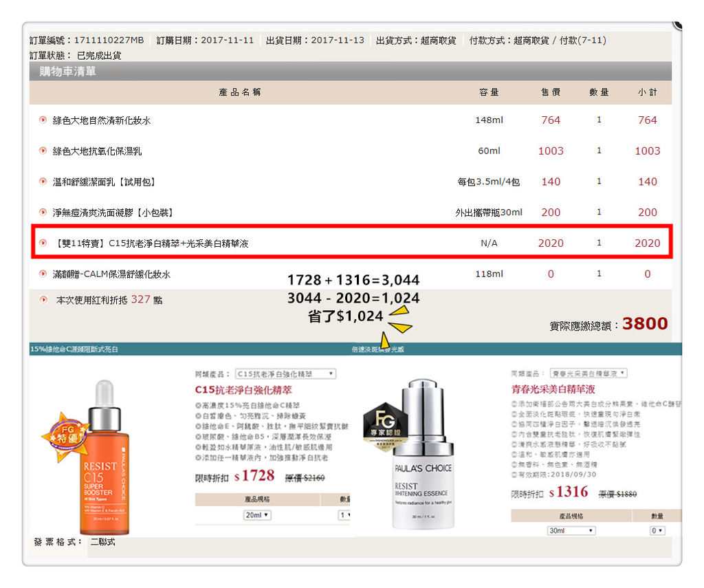This screenshot has height=588, width=704.
Task: Click the C15抗老淨白強化精萃 product title
Action: click(243, 389)
